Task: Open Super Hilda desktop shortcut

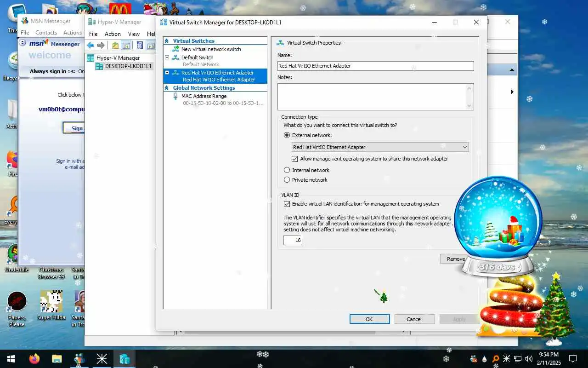Action: (x=51, y=305)
